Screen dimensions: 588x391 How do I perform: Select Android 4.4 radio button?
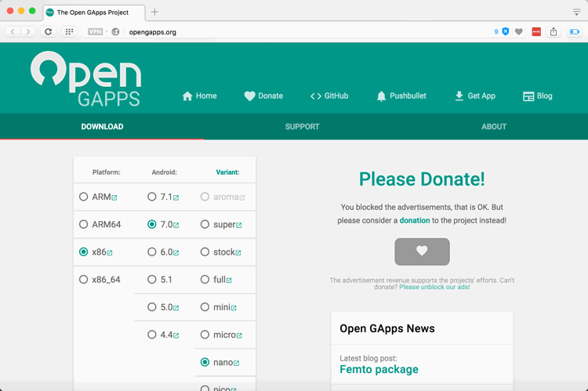pyautogui.click(x=151, y=335)
